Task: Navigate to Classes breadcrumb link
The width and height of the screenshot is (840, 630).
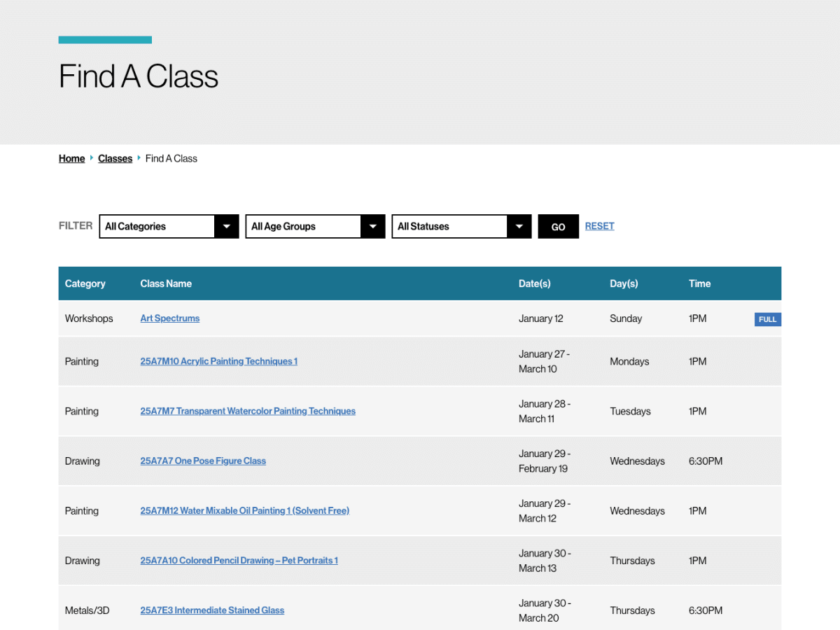Action: (115, 159)
